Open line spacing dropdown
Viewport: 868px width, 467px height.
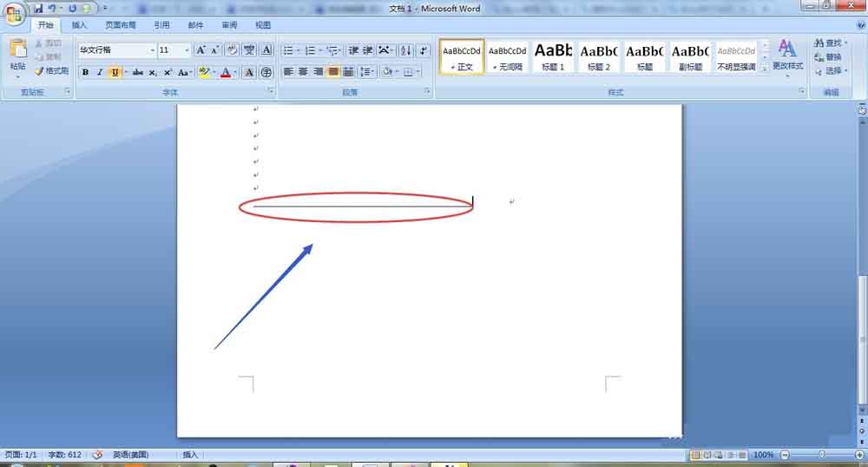[366, 72]
